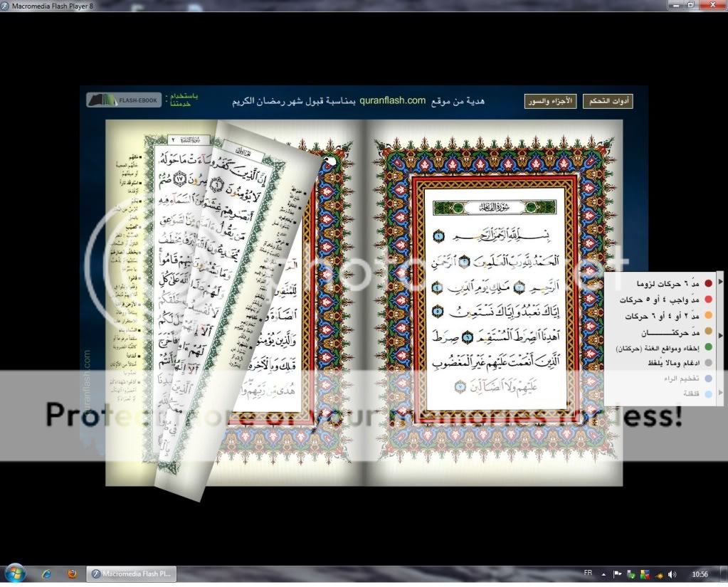728x587 pixels.
Task: Click verse marker 17 on the flipping page
Action: click(181, 178)
